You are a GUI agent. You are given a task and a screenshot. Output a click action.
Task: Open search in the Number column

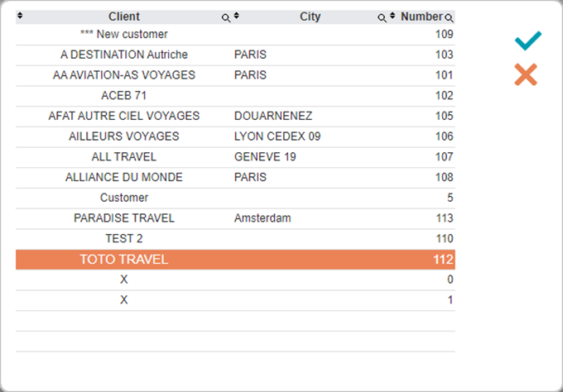pos(449,18)
